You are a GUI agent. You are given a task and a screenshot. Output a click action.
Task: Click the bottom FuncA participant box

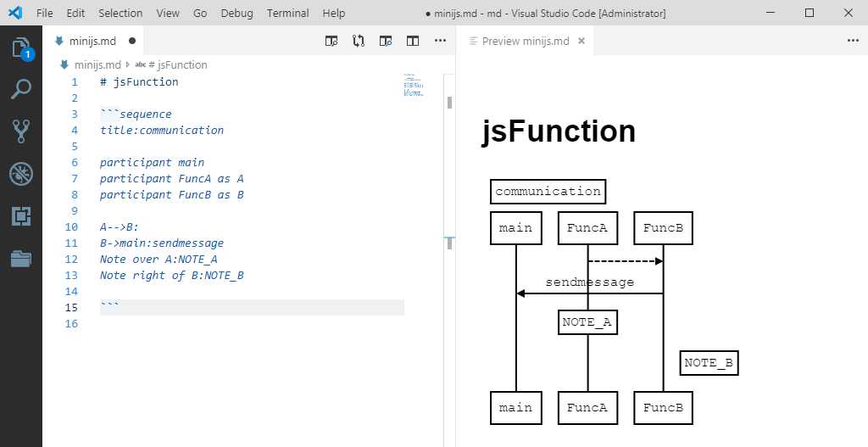(x=587, y=408)
